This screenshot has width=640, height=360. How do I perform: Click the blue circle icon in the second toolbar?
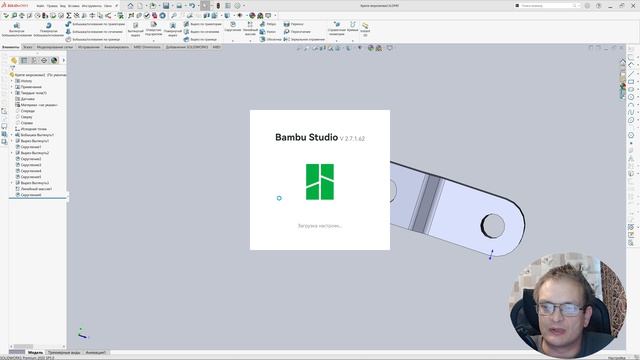click(162, 16)
